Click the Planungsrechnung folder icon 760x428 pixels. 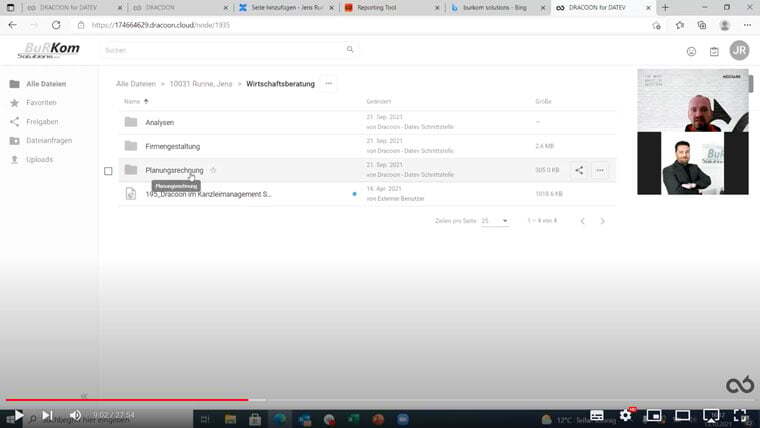pos(131,170)
